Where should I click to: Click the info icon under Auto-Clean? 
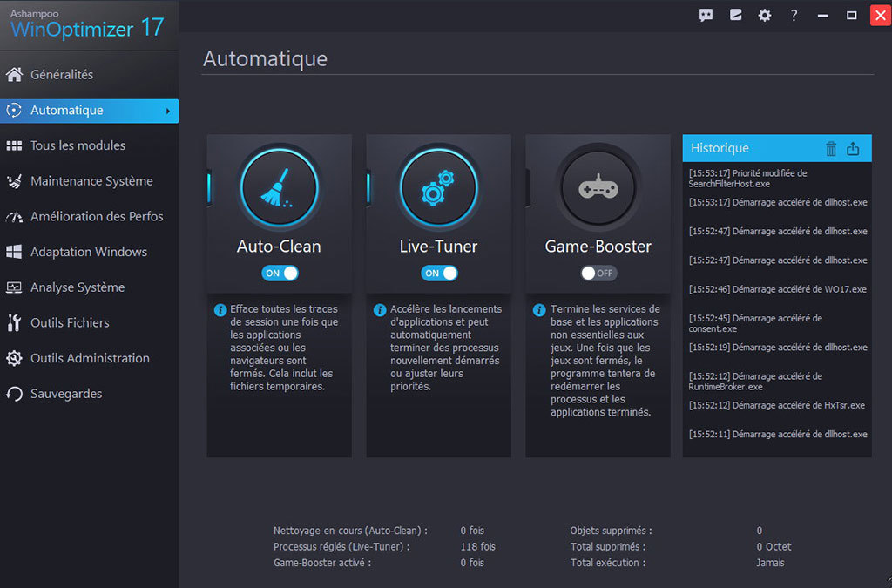click(x=220, y=309)
